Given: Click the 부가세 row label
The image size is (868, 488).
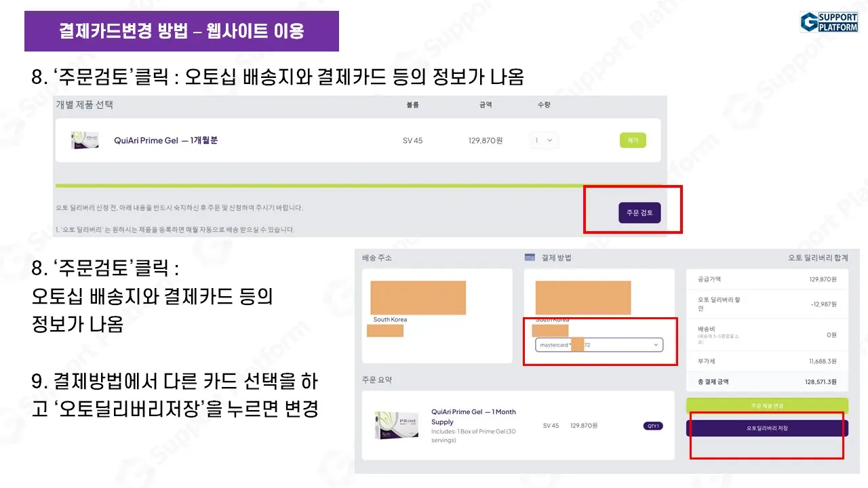Looking at the screenshot, I should pyautogui.click(x=705, y=361).
